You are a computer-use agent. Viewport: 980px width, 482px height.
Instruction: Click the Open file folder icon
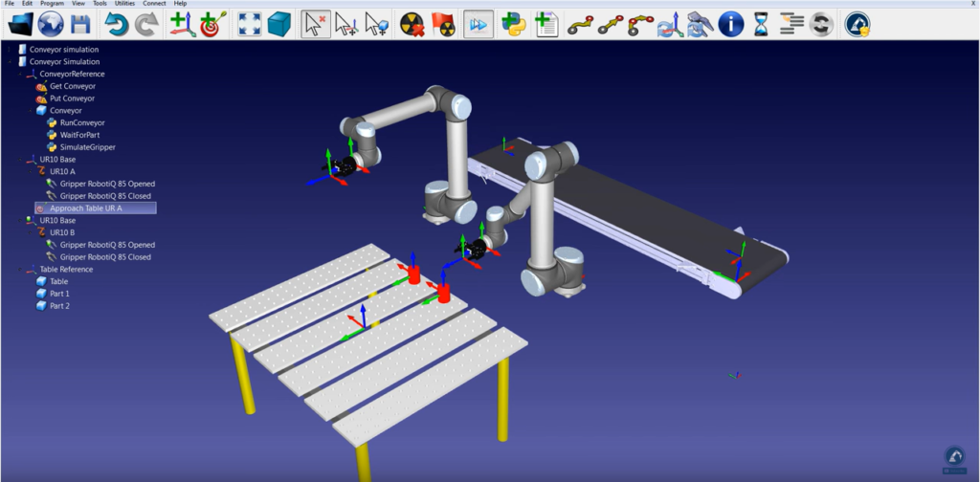point(21,24)
